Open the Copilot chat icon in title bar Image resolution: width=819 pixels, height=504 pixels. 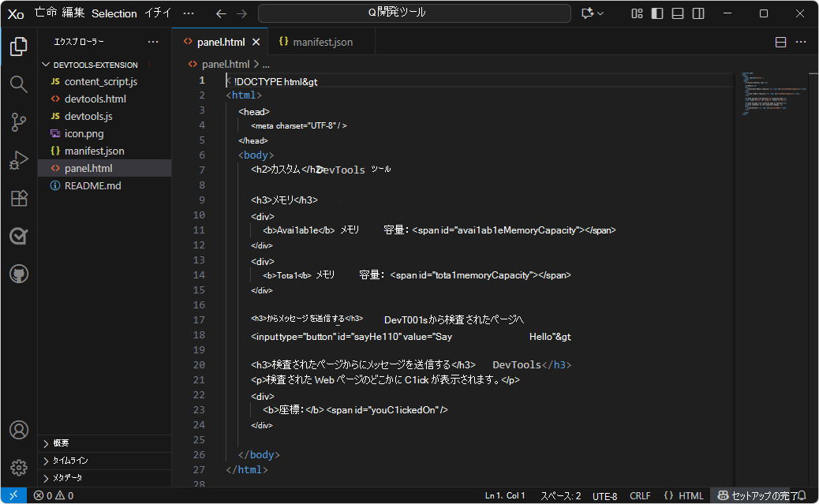click(588, 13)
